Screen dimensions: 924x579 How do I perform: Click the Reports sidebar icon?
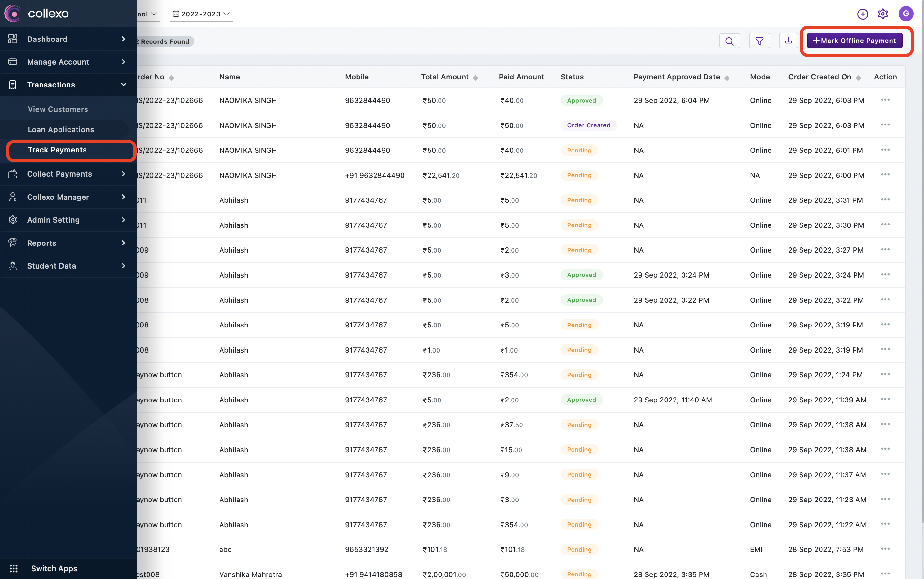(13, 243)
